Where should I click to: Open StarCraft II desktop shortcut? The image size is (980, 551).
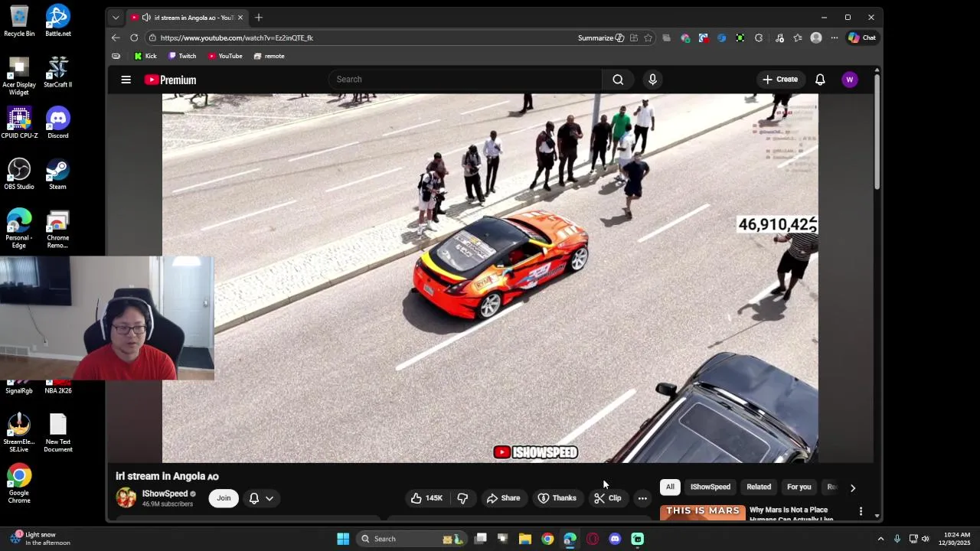(x=57, y=72)
